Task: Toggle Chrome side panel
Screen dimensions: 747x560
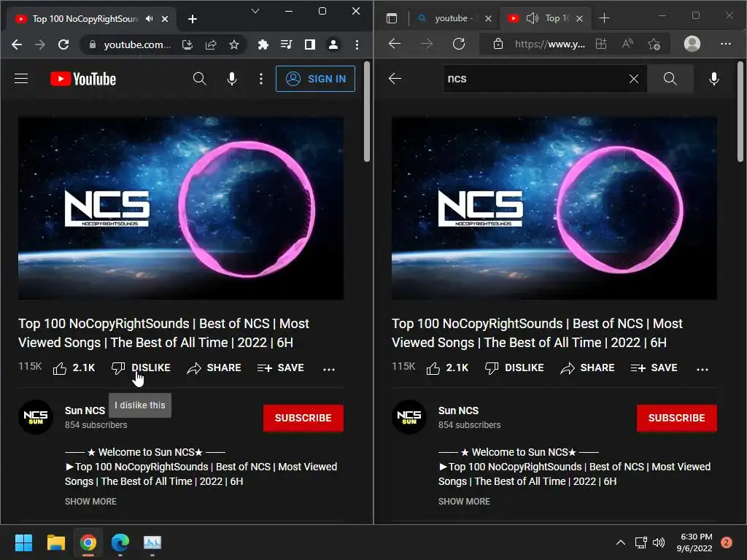Action: coord(309,44)
